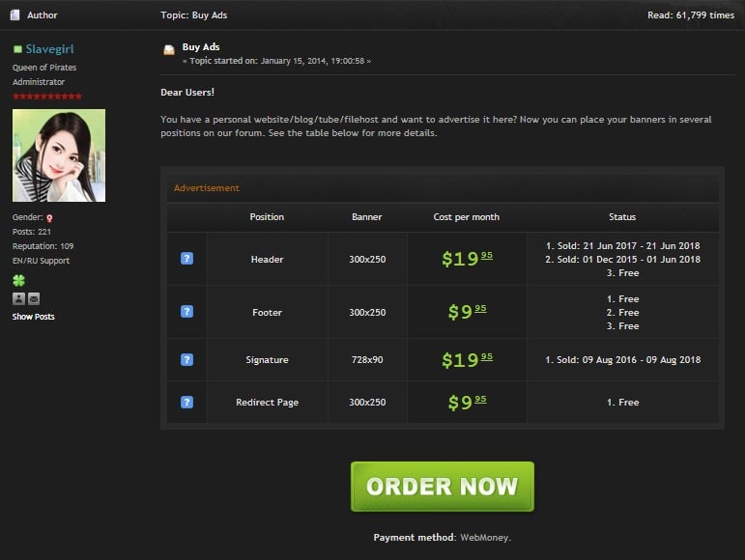Click the help icon in Redirect Page row
Image resolution: width=745 pixels, height=560 pixels.
(x=186, y=403)
